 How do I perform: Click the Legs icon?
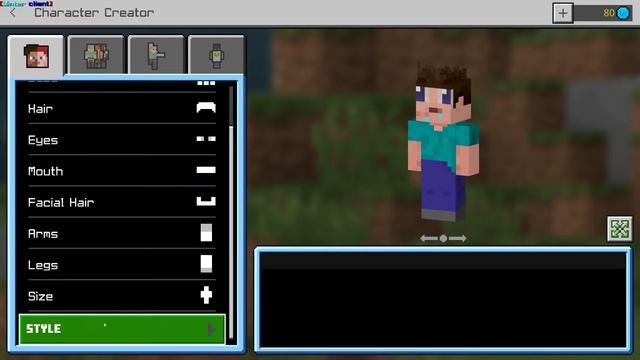(206, 264)
